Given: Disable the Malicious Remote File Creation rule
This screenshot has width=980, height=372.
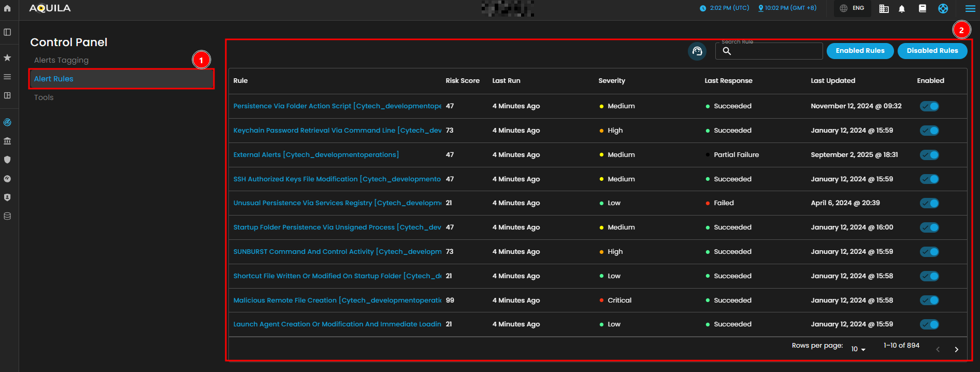Looking at the screenshot, I should click(929, 301).
